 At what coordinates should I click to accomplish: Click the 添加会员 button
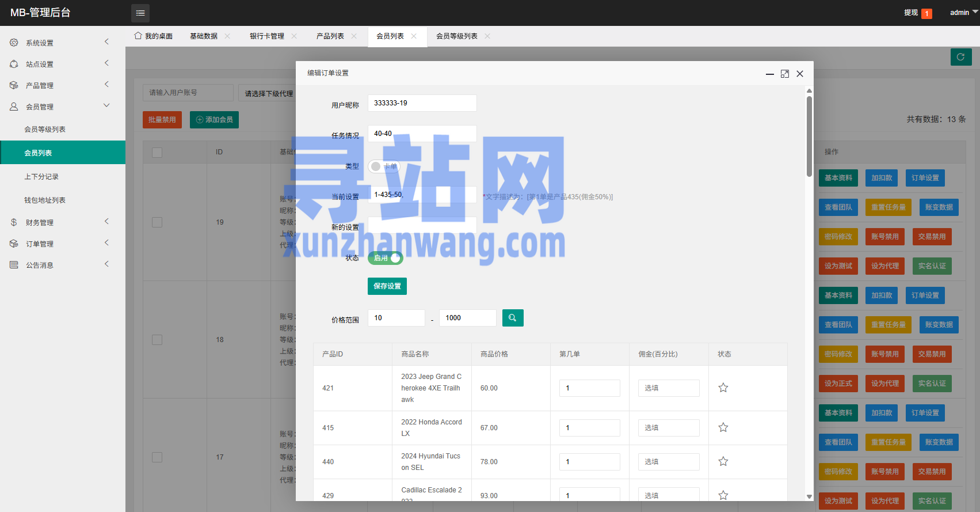[214, 120]
